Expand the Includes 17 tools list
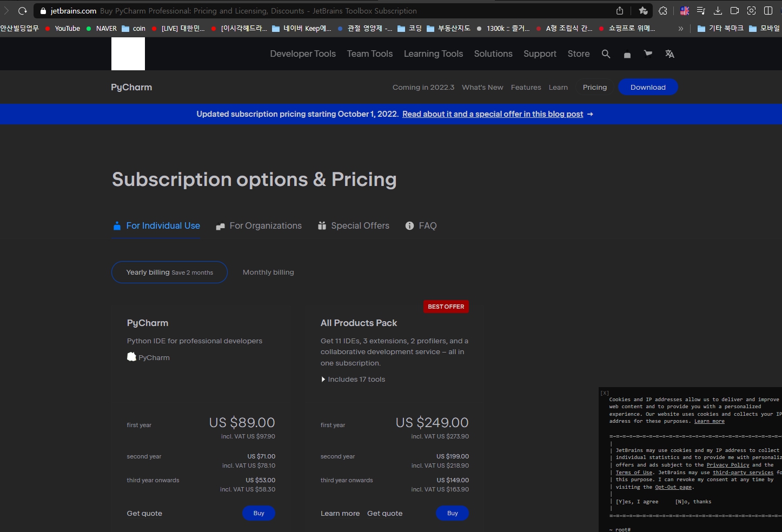782x532 pixels. 353,380
